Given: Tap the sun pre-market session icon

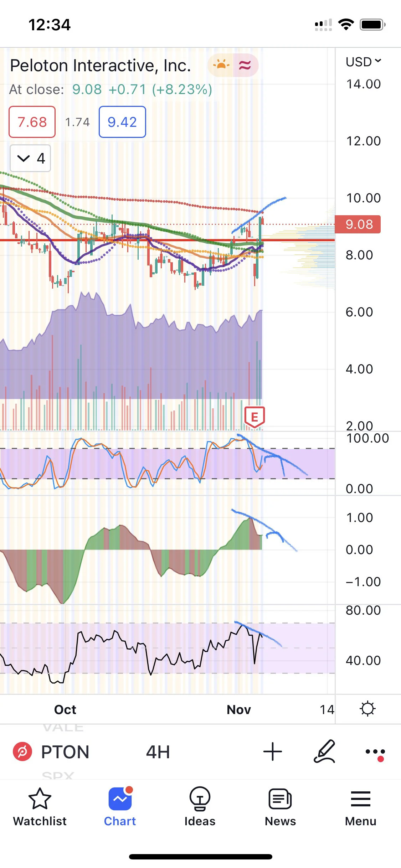Looking at the screenshot, I should point(221,65).
